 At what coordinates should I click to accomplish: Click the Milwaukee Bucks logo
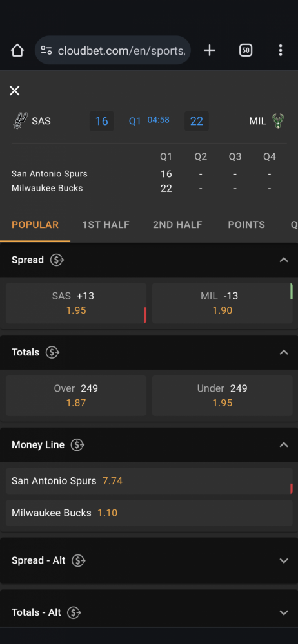click(278, 121)
